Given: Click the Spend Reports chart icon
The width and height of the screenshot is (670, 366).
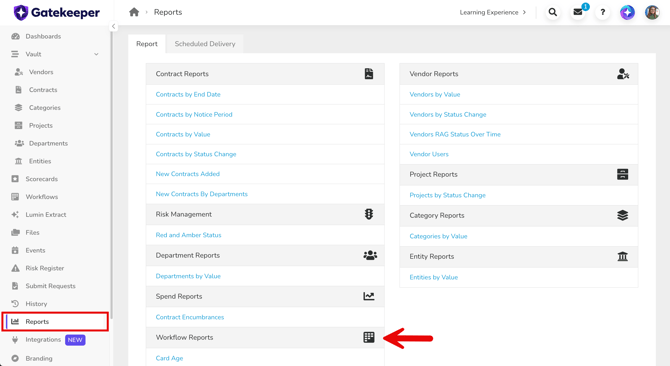Looking at the screenshot, I should (x=369, y=296).
